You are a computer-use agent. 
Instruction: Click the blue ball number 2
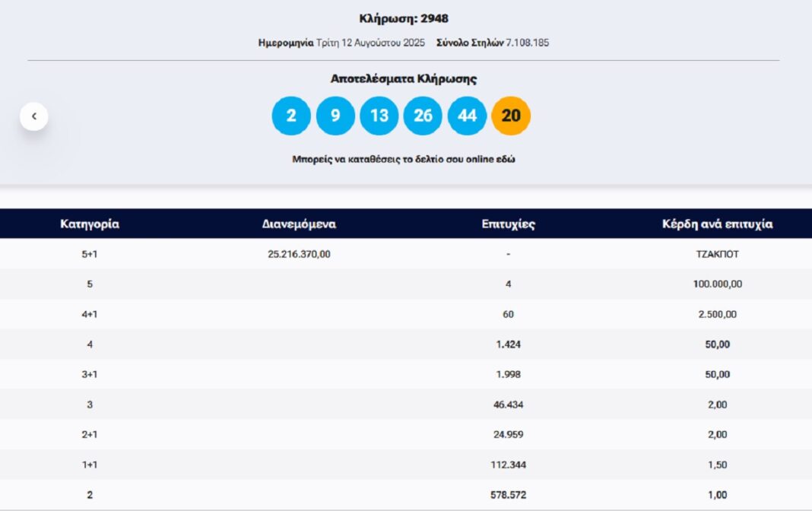click(x=291, y=116)
